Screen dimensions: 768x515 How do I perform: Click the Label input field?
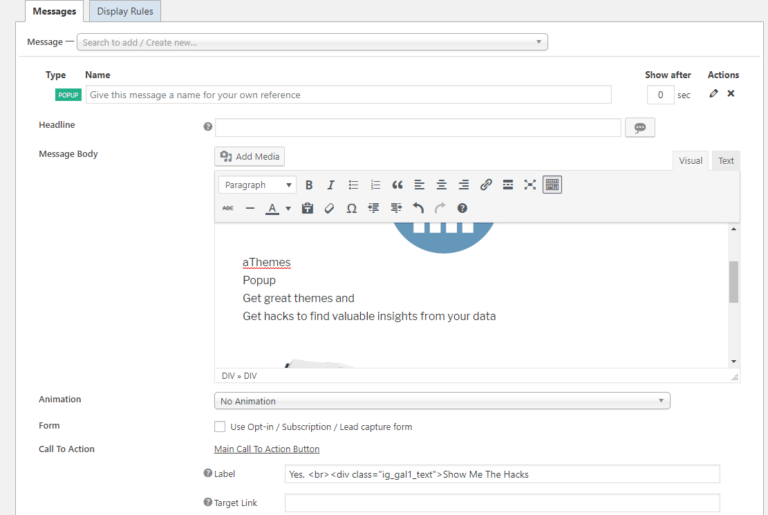502,474
